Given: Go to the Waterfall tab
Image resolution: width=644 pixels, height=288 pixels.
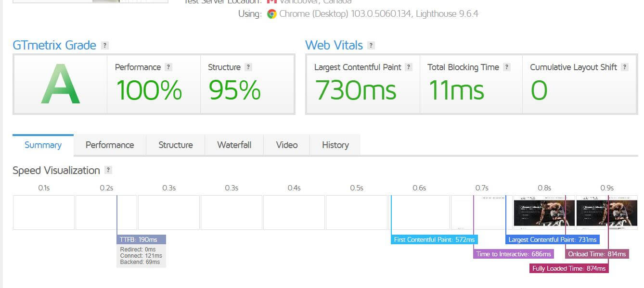Looking at the screenshot, I should click(x=234, y=145).
